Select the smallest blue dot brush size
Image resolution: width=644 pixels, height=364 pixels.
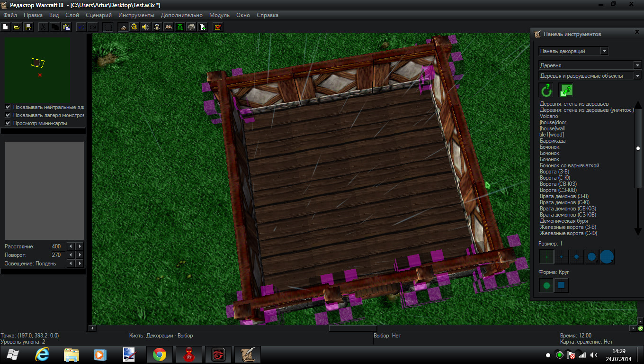561,257
